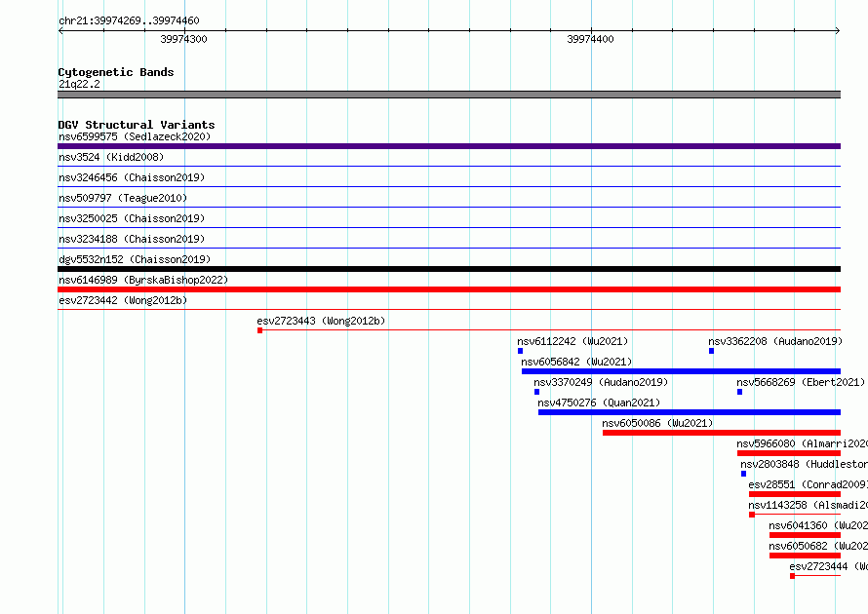The image size is (868, 614).
Task: Click the red bar of nsv6041360
Action: point(805,535)
